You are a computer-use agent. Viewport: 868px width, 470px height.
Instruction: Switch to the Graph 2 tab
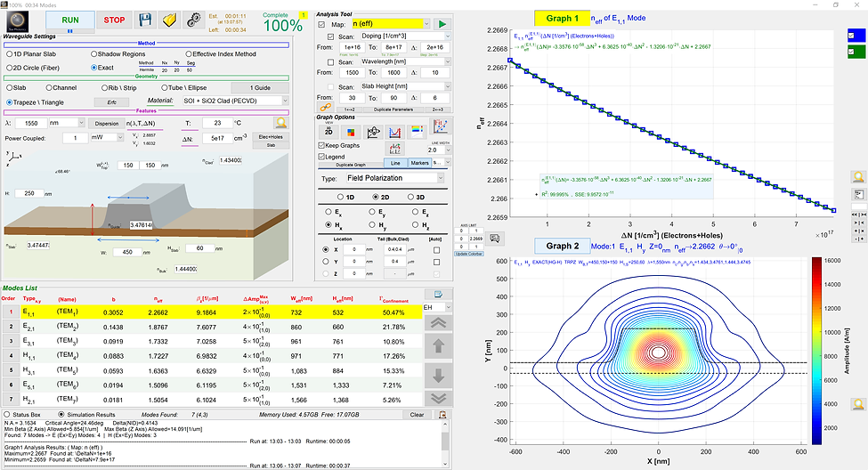click(x=562, y=246)
